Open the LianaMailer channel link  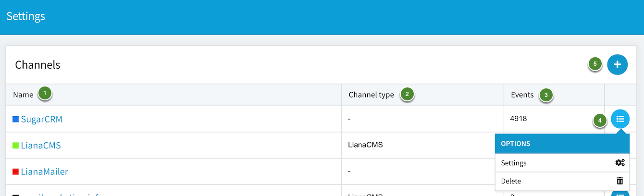[44, 171]
